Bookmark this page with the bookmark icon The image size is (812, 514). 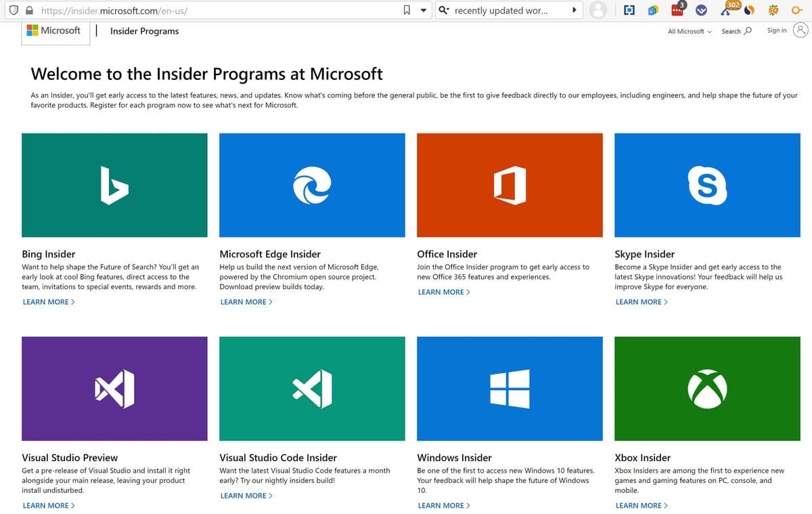click(x=407, y=10)
